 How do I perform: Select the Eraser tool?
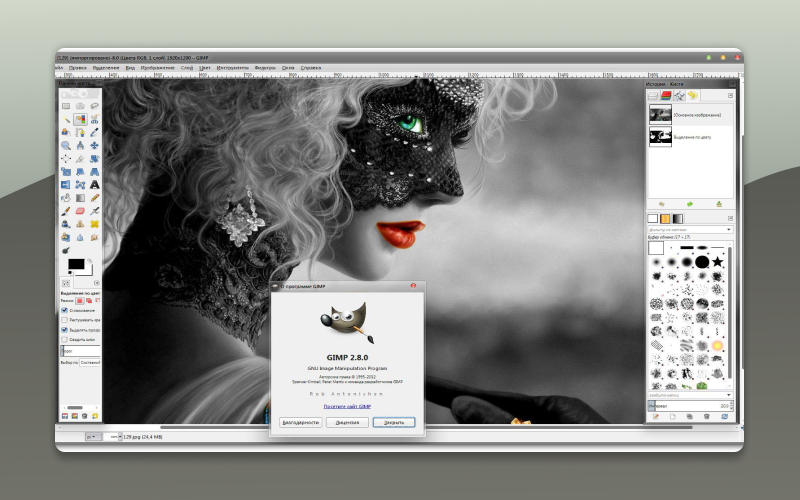pos(80,211)
